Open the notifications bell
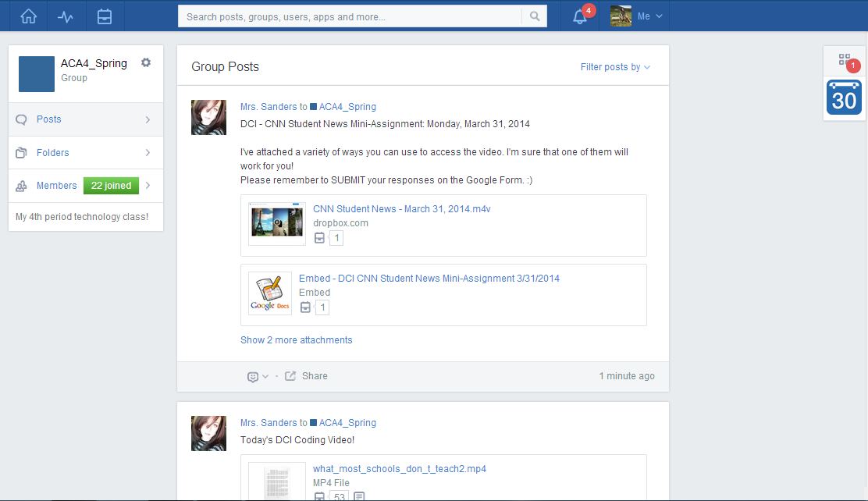The width and height of the screenshot is (868, 501). point(580,17)
